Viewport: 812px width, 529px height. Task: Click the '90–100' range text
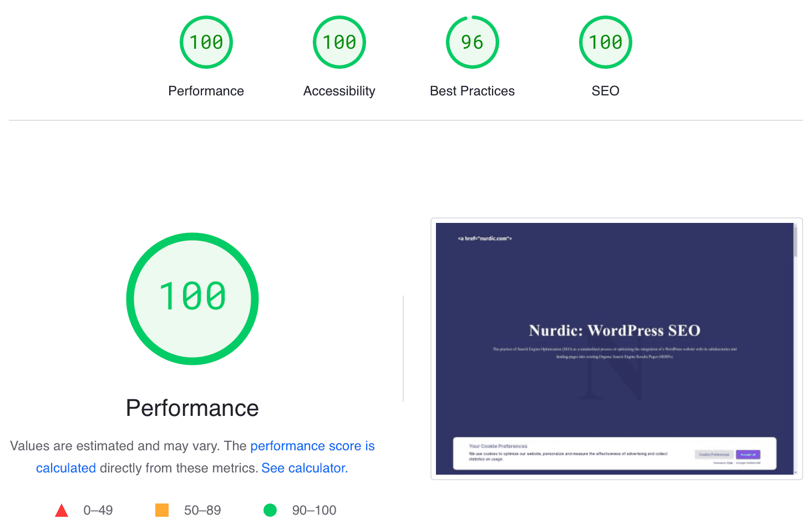(x=314, y=510)
